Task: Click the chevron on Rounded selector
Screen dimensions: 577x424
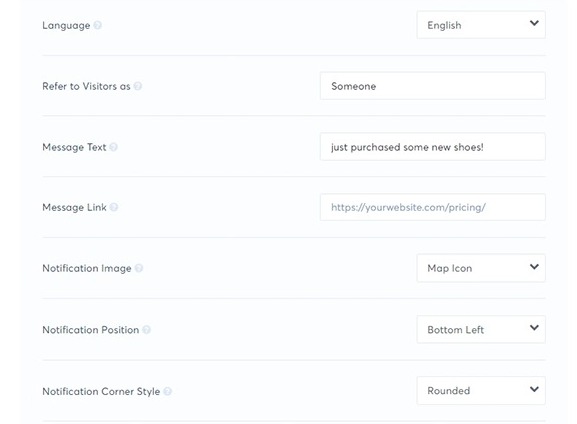Action: click(534, 389)
